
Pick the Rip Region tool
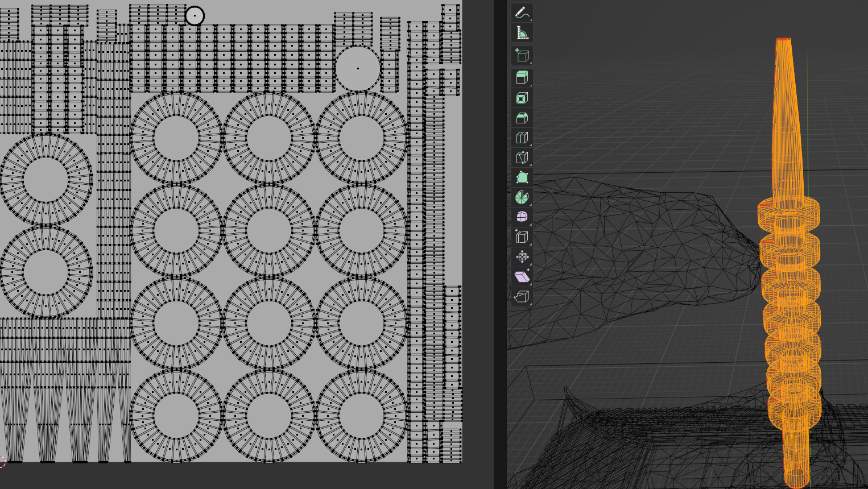tap(522, 297)
